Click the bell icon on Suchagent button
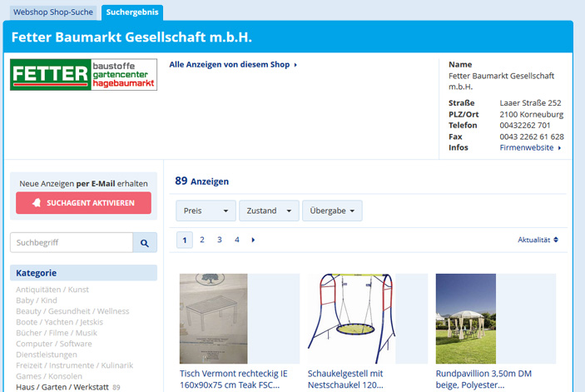Image resolution: width=585 pixels, height=392 pixels. click(37, 203)
